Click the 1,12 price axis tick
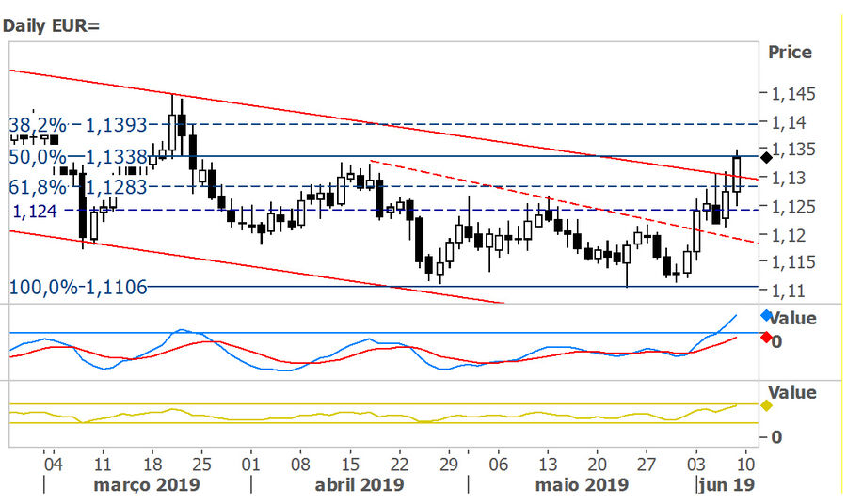This screenshot has width=847, height=504. [x=788, y=235]
